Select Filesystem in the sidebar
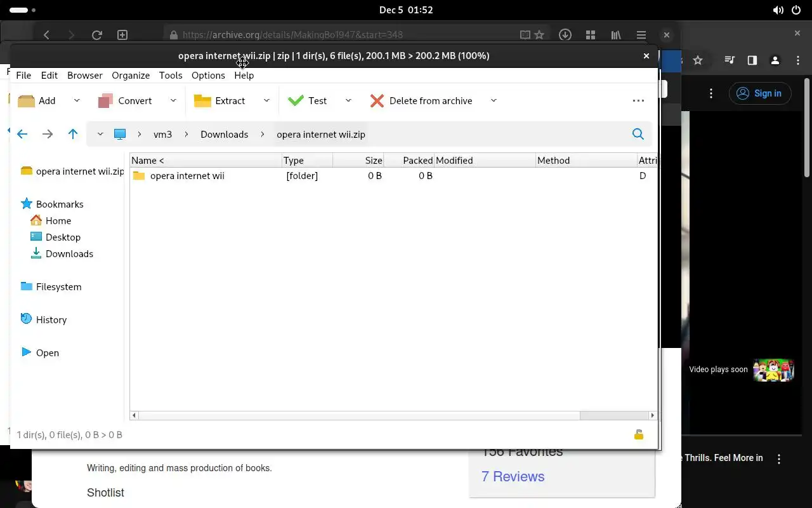Viewport: 812px width, 508px height. 51,286
